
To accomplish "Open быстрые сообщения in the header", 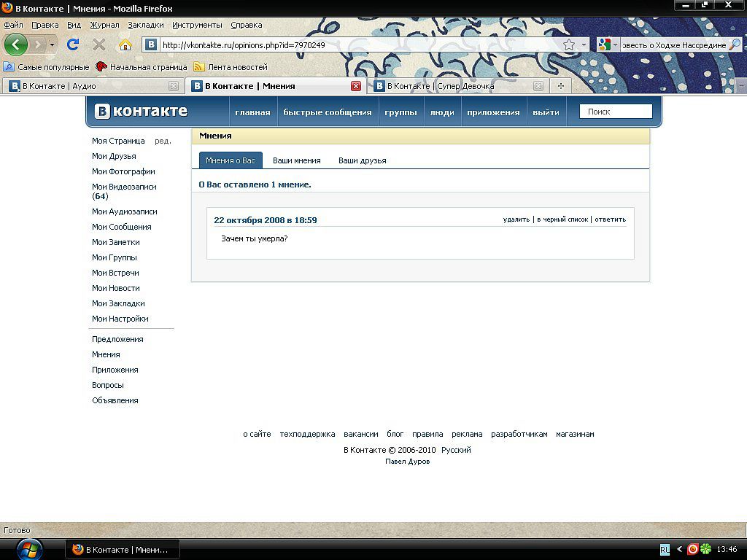I will (328, 112).
